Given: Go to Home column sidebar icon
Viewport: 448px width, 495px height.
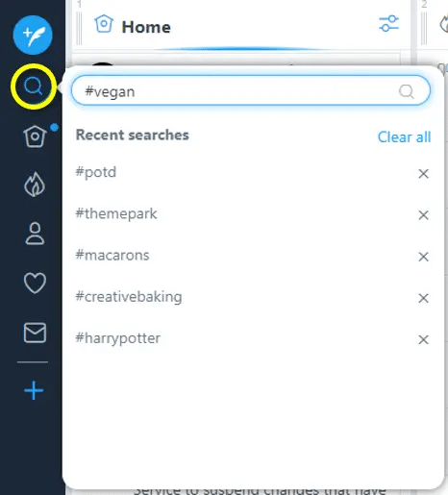Looking at the screenshot, I should point(35,136).
